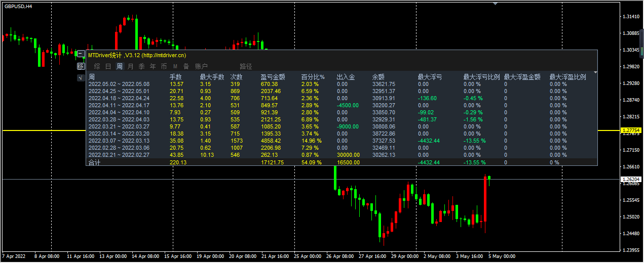Click the yellow 1.27754 price label
This screenshot has width=644, height=263.
coord(630,130)
